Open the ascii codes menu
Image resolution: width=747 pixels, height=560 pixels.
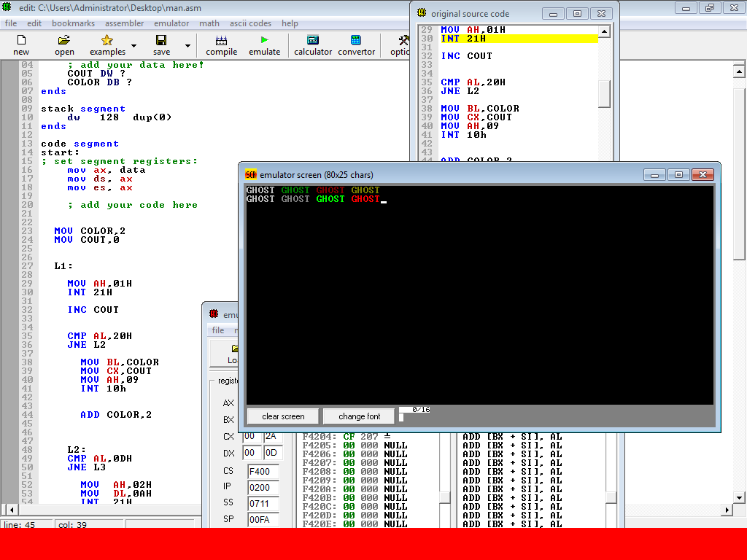pos(250,23)
